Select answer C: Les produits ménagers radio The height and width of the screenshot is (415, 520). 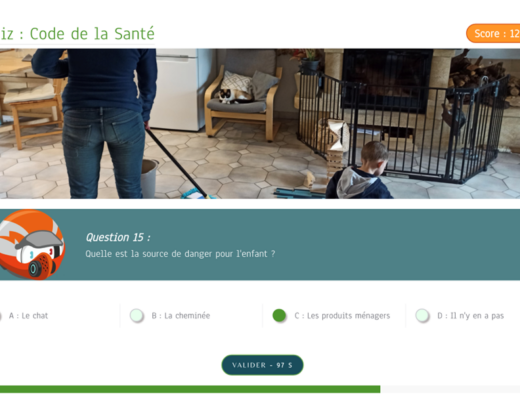(x=279, y=315)
